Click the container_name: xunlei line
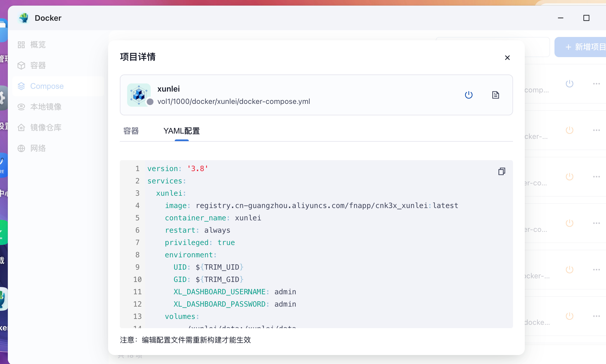The width and height of the screenshot is (606, 364). (x=213, y=218)
